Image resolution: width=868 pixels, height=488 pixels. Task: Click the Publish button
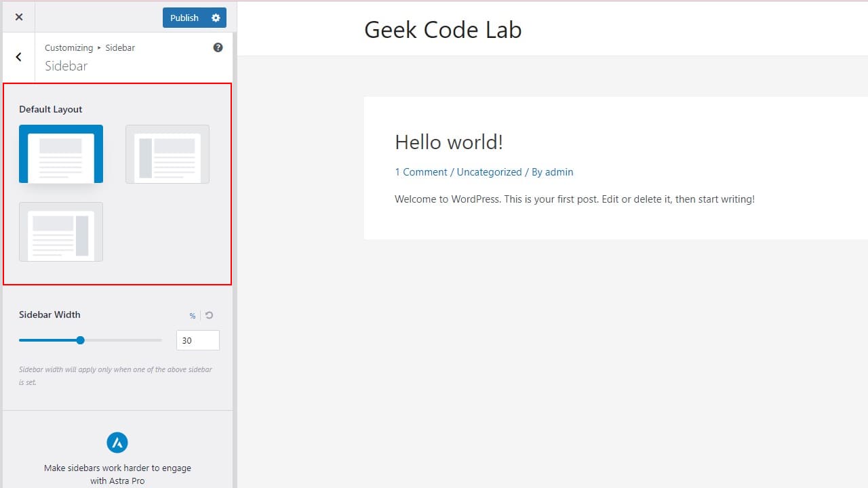click(184, 18)
